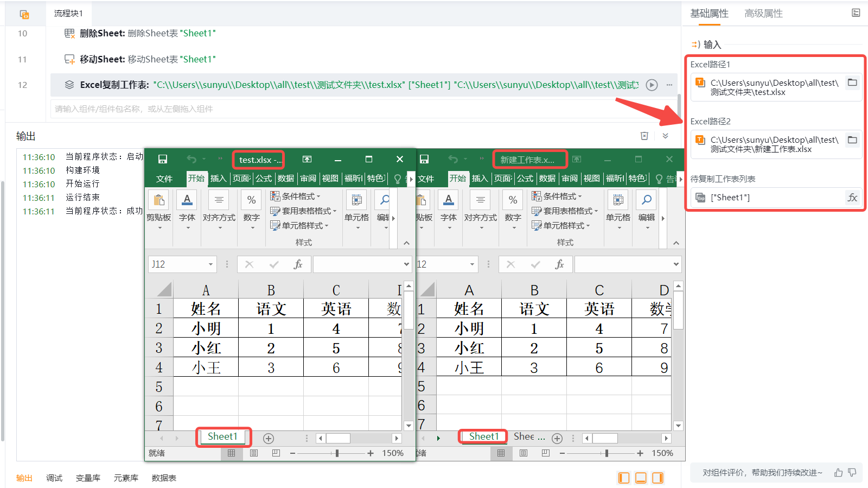Toggle the left panel layout button
Viewport: 868px width, 488px height.
[x=624, y=478]
